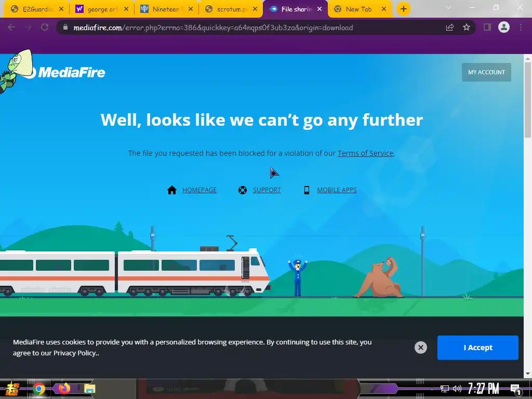Switch to the New Tab tab
Viewport: 532px width, 399px height.
(359, 9)
